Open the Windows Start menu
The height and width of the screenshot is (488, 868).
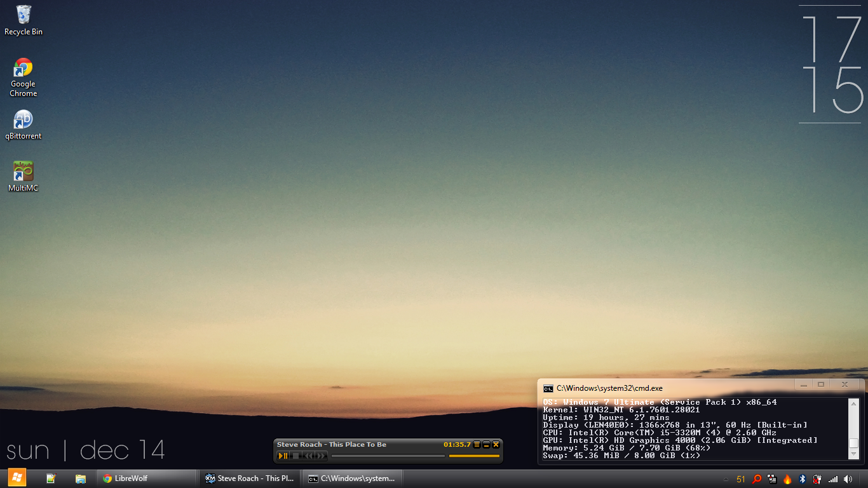coord(17,478)
